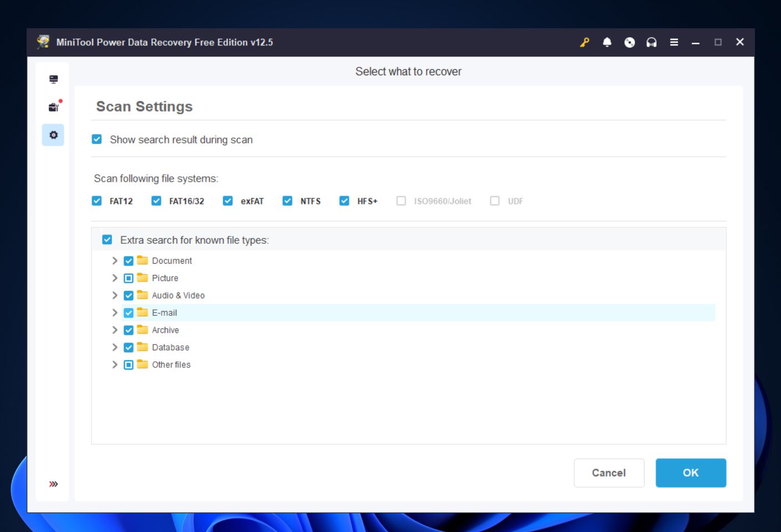Select the highlighted E-mail row
This screenshot has height=532, width=781.
click(x=164, y=313)
